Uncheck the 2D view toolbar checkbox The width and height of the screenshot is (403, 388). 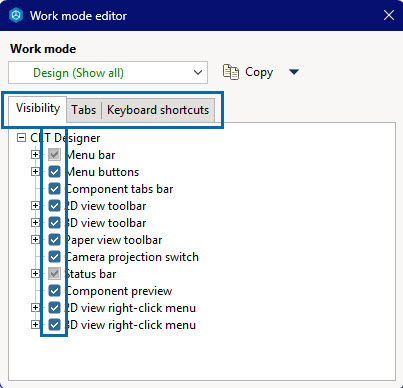point(54,206)
